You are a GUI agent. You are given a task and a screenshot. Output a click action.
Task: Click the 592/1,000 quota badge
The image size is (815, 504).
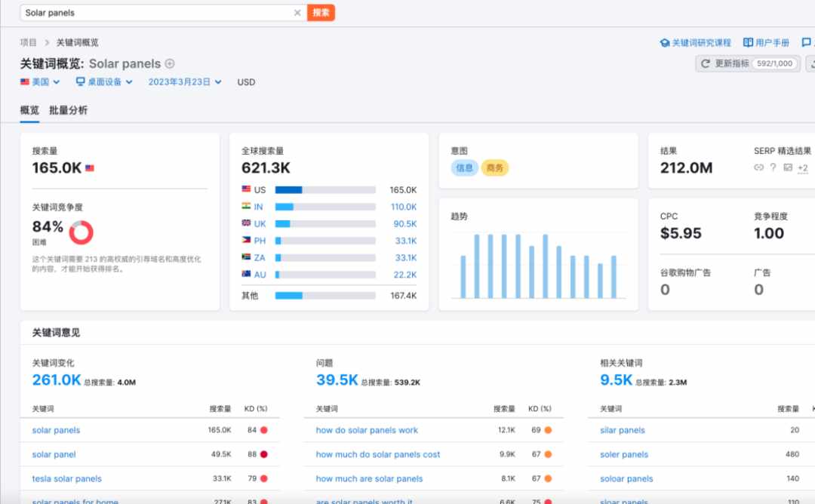click(x=775, y=63)
